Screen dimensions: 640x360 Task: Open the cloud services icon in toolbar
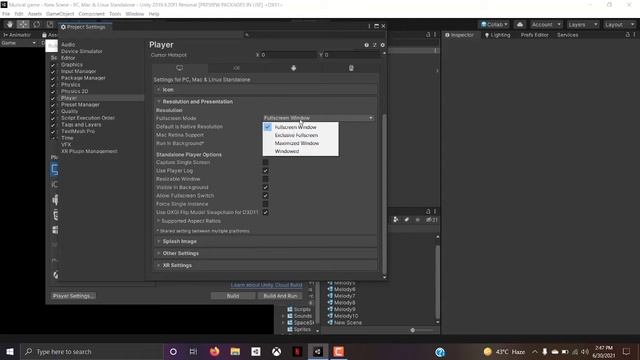click(x=520, y=24)
